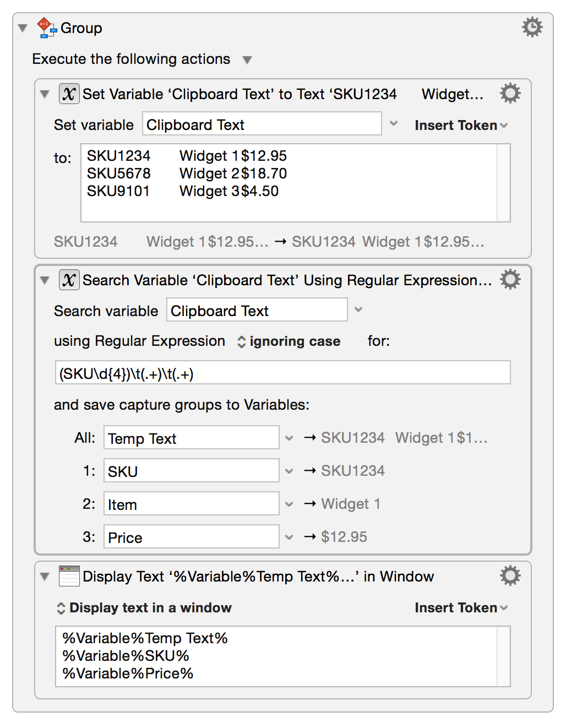The width and height of the screenshot is (566, 728).
Task: Click the Display Text window icon
Action: [68, 576]
